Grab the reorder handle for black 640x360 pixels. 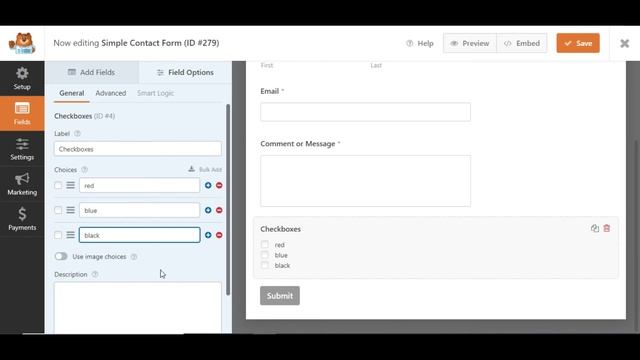point(71,235)
